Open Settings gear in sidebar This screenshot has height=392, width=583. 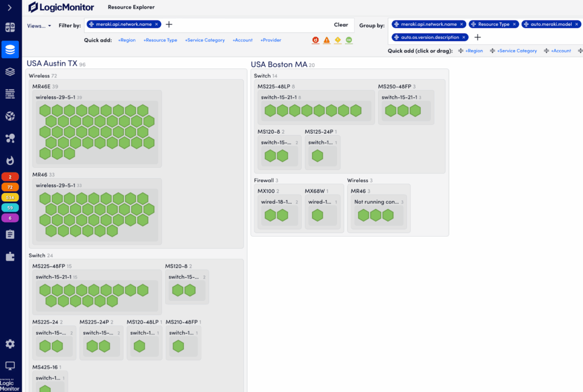point(10,344)
